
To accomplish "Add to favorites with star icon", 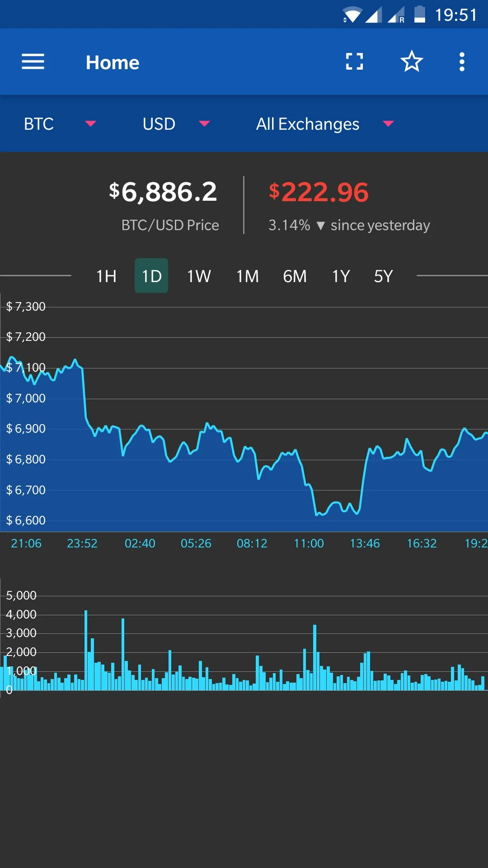I will 411,61.
